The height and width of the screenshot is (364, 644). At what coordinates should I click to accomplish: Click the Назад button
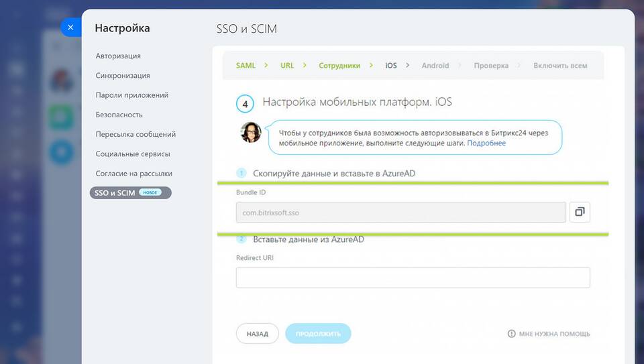click(258, 334)
